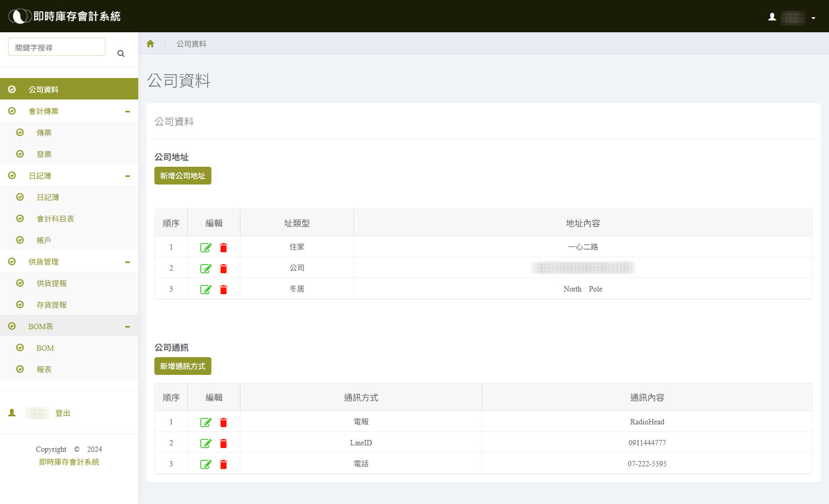Click the 新增通訊方式 button
The width and height of the screenshot is (829, 504).
183,366
